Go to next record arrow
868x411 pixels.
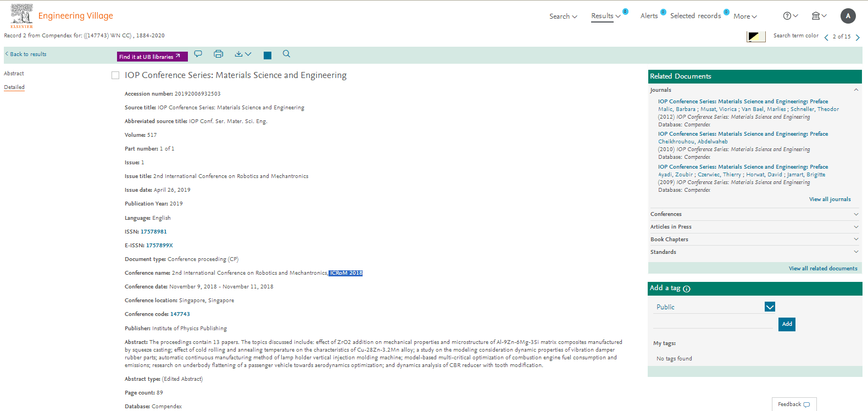pos(858,37)
